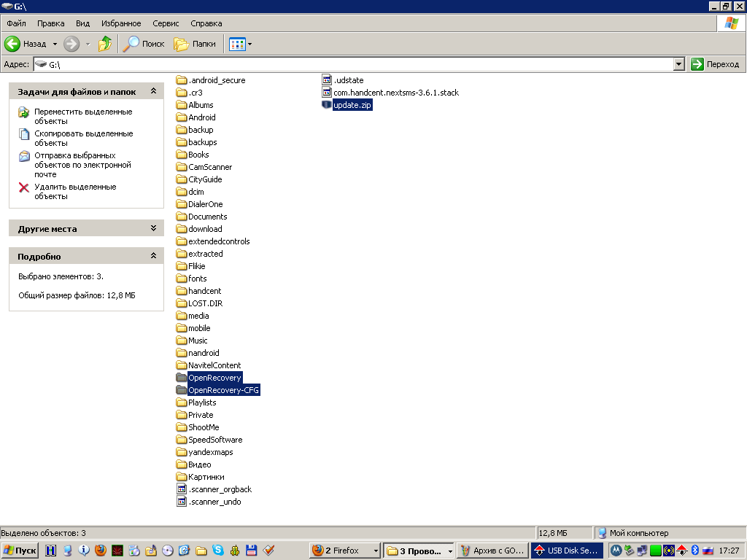Click the Пуск start button
This screenshot has width=747, height=560.
(19, 551)
